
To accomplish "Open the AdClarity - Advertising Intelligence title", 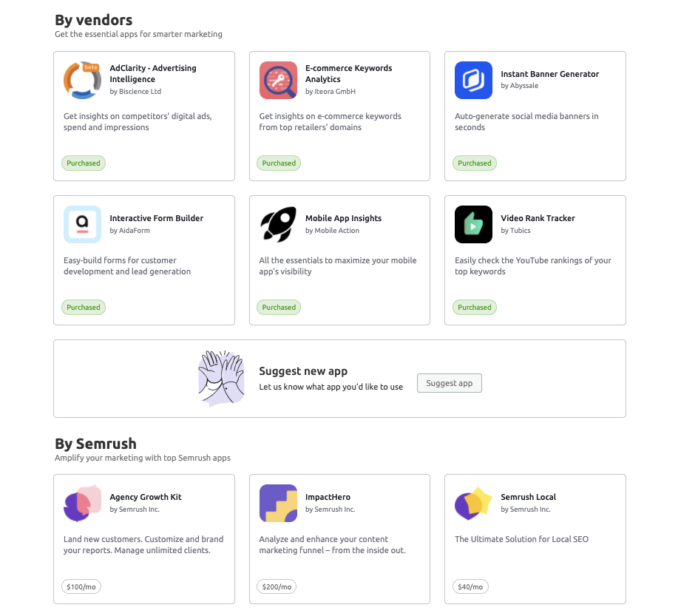I will click(x=153, y=73).
